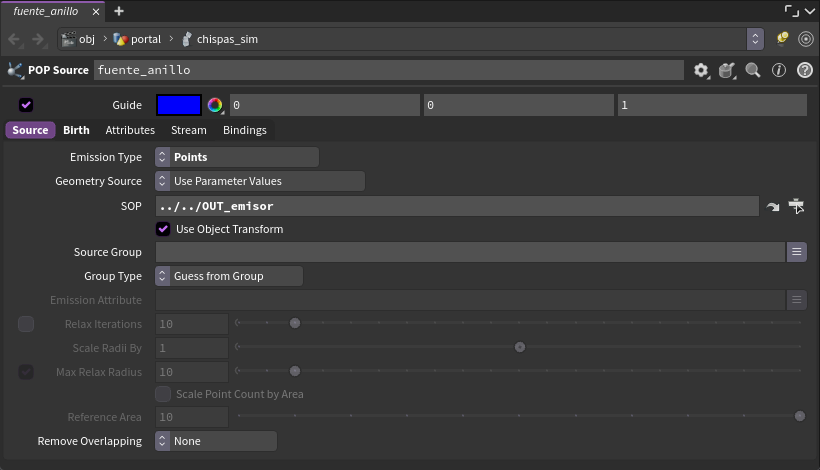Click the Max Relax Radius value field
This screenshot has width=820, height=470.
click(192, 372)
